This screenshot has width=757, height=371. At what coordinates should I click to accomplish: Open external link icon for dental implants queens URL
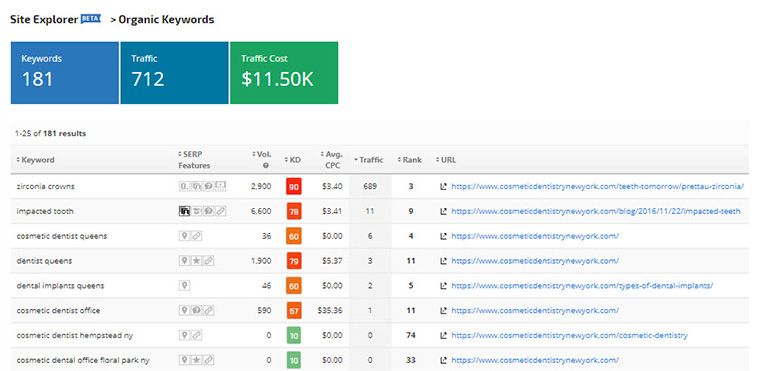point(443,285)
